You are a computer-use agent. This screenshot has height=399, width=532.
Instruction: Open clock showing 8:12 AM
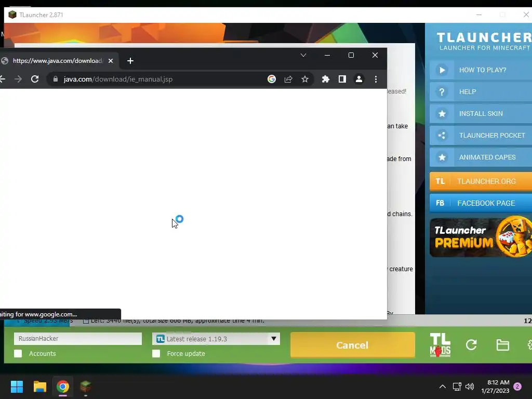tap(495, 387)
